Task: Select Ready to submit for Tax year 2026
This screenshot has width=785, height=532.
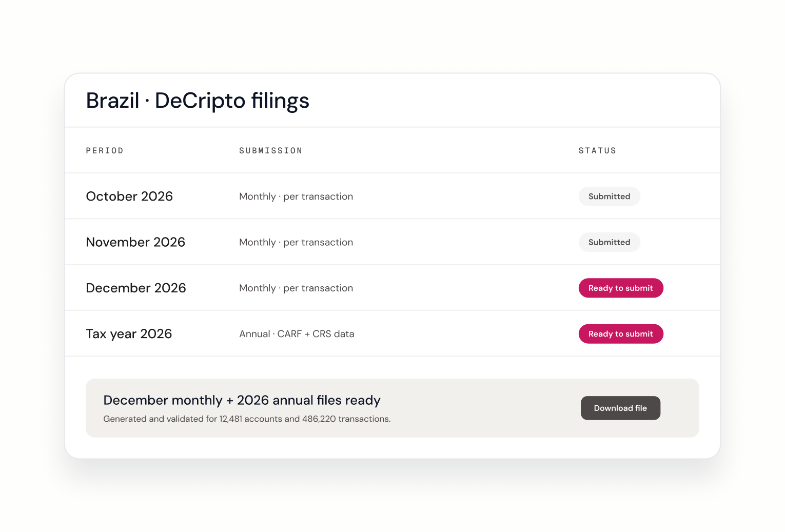Action: 621,334
